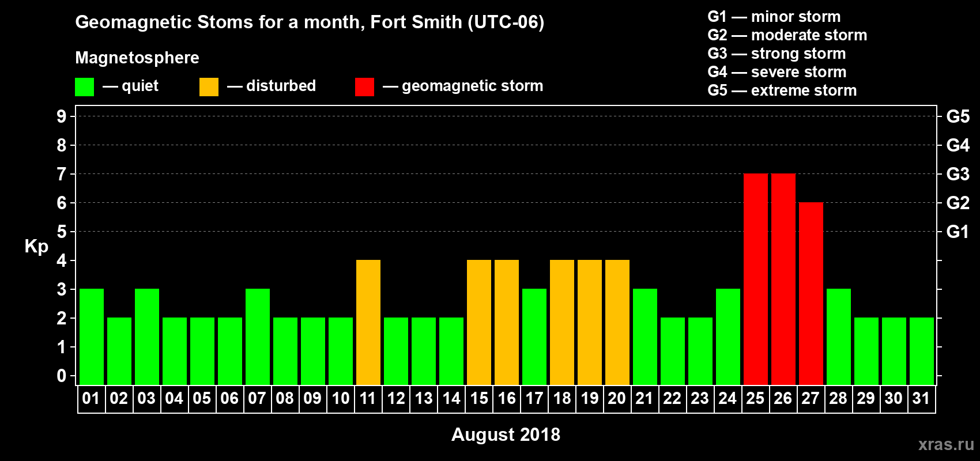The image size is (980, 461).
Task: Select the orange bar for day 20
Action: pos(617,322)
